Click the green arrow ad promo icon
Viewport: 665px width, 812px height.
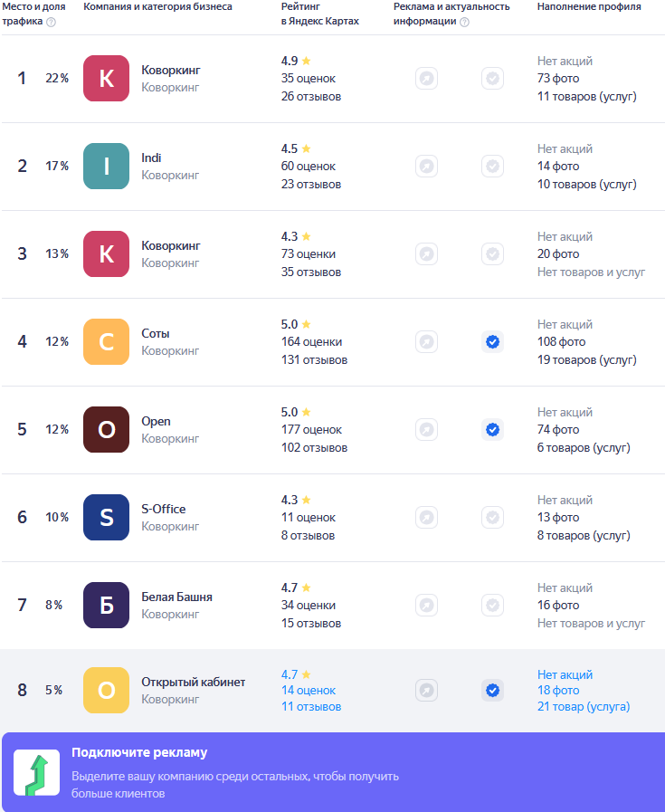37,773
